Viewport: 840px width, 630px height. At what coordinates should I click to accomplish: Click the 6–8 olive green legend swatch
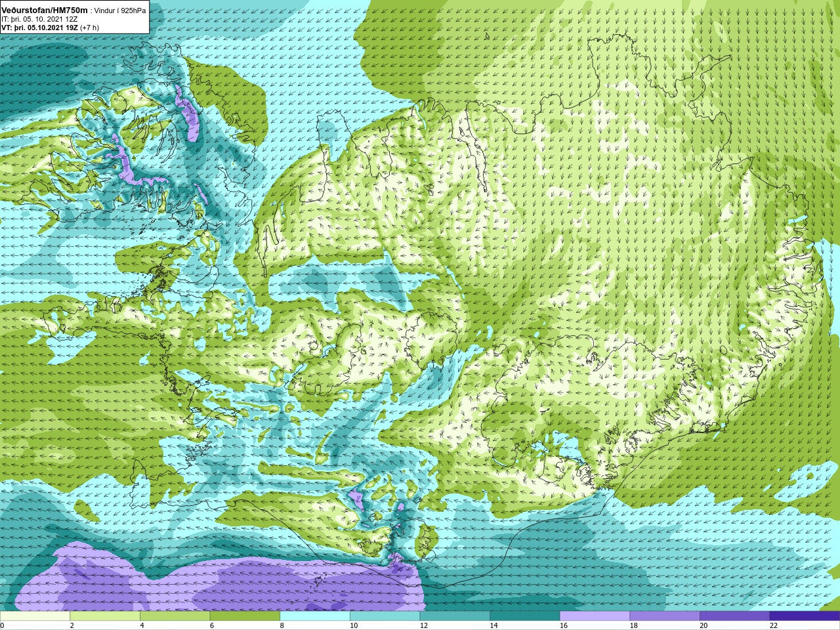(x=245, y=616)
